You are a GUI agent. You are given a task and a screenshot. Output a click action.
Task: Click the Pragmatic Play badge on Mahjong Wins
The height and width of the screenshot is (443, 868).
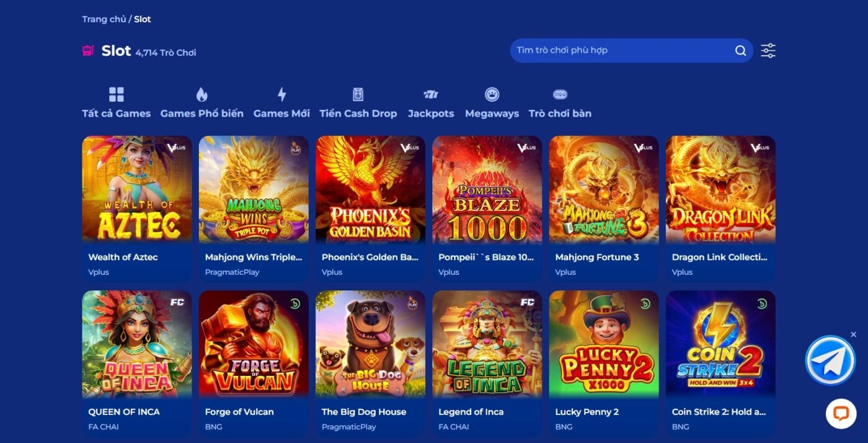(295, 148)
